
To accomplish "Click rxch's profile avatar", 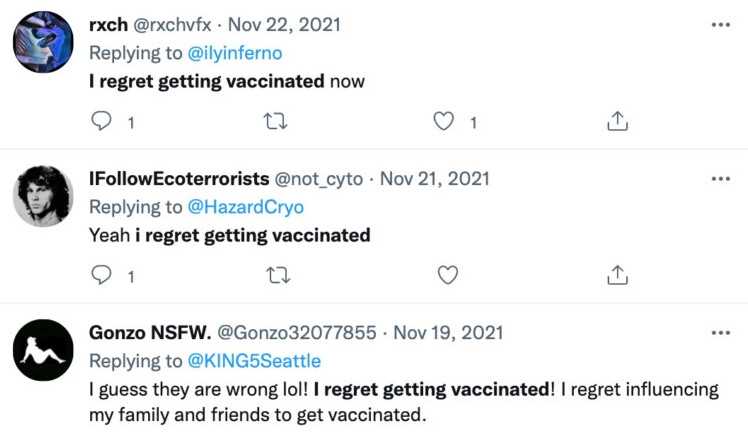I will pos(42,43).
